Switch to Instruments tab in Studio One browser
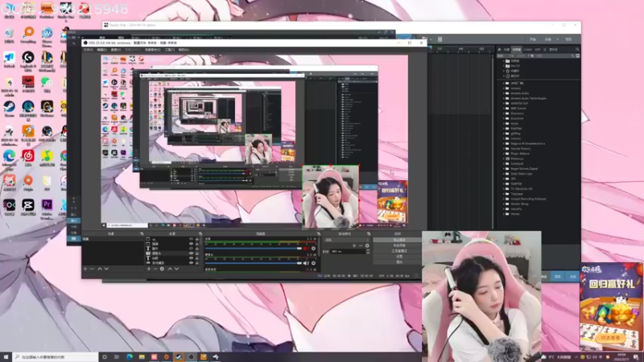The width and height of the screenshot is (644, 362). pyautogui.click(x=507, y=49)
